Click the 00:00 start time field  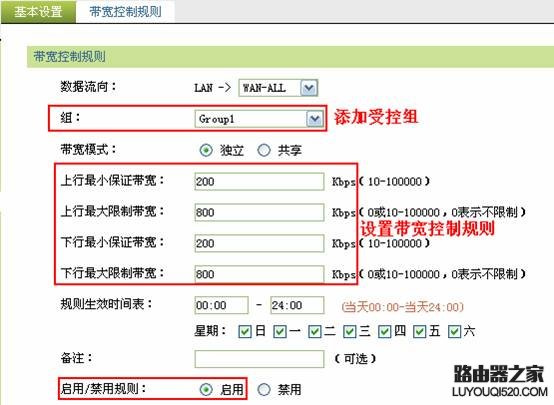(x=222, y=305)
